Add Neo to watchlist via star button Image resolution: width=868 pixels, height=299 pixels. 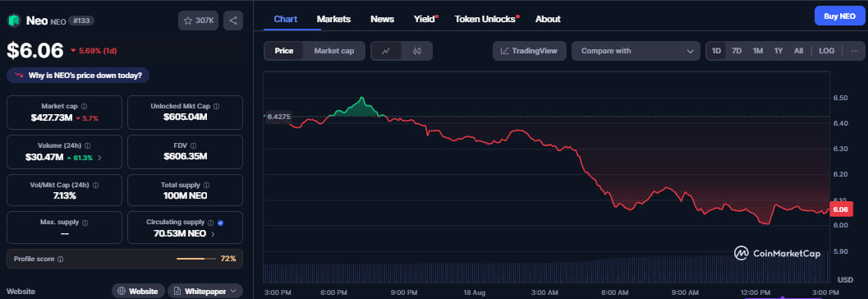point(199,21)
